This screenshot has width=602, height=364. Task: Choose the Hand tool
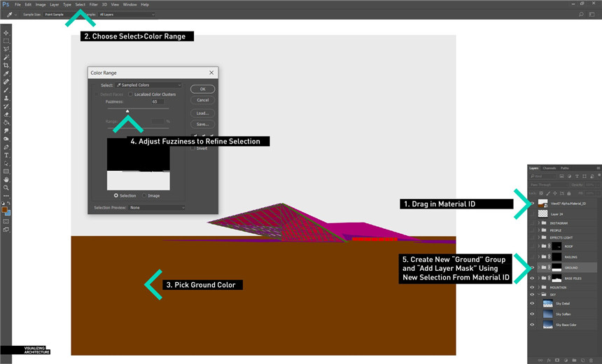tap(6, 179)
